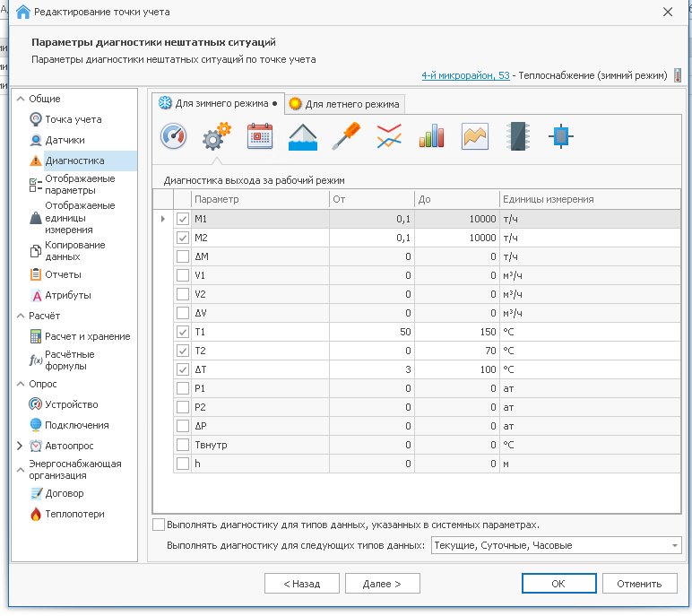Check system parameters diagnostics checkbox
Screen dimensions: 692x616
click(160, 525)
